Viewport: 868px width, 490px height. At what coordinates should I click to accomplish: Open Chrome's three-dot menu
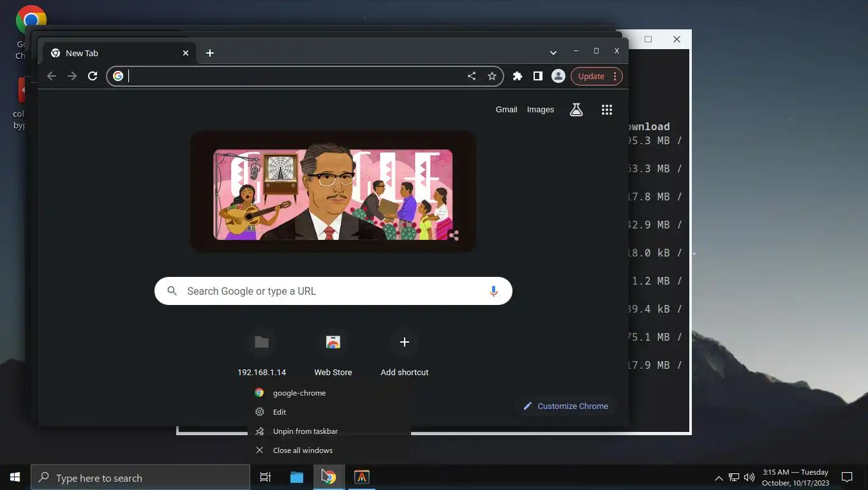(615, 76)
